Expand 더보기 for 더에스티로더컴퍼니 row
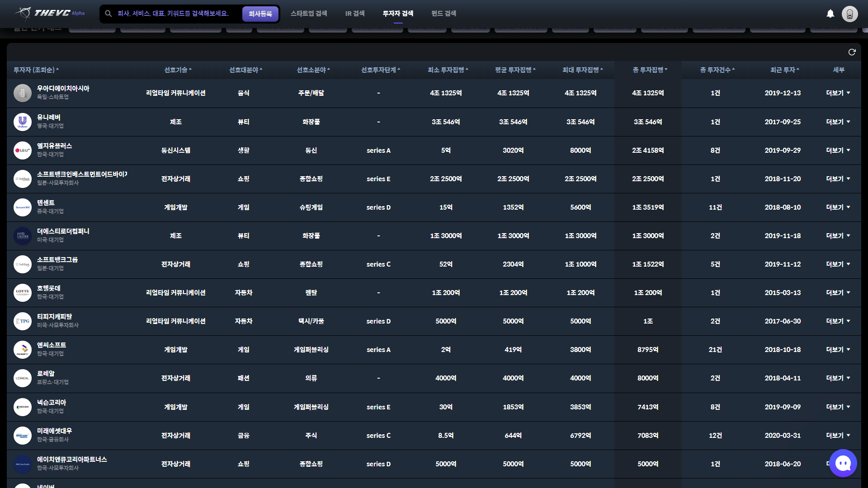 (838, 236)
